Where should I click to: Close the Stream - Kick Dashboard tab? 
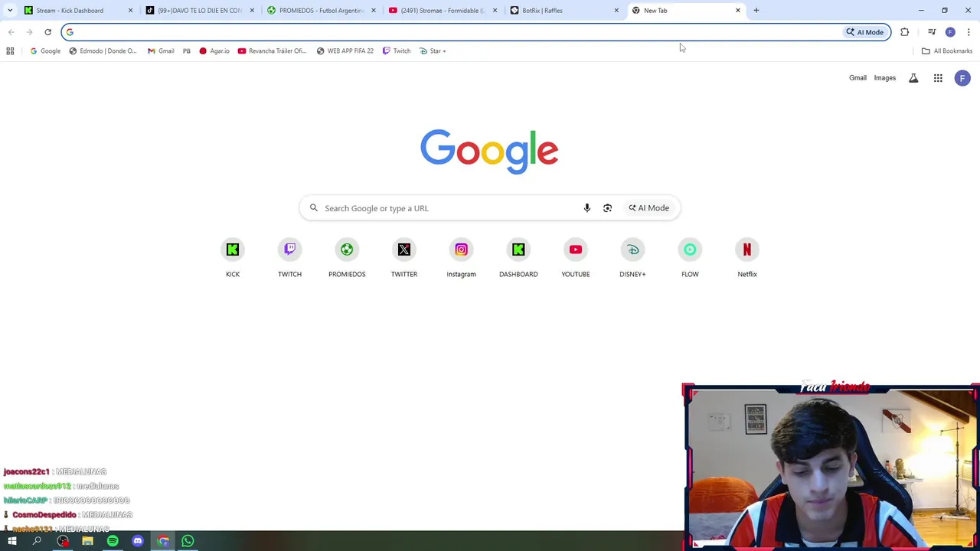tap(130, 11)
